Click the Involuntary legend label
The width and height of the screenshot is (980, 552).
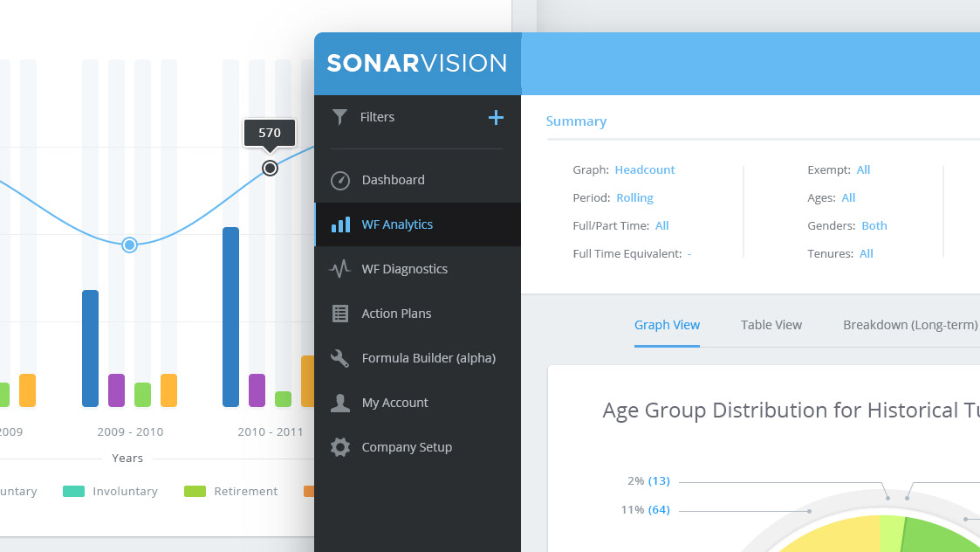click(125, 491)
